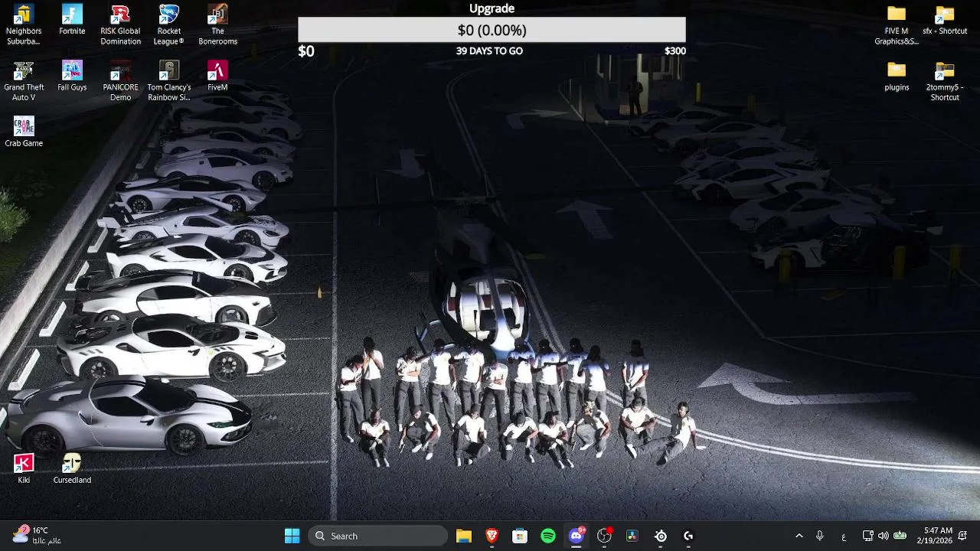Click the Upgrade $0 (0.00%) progress bar

click(492, 30)
